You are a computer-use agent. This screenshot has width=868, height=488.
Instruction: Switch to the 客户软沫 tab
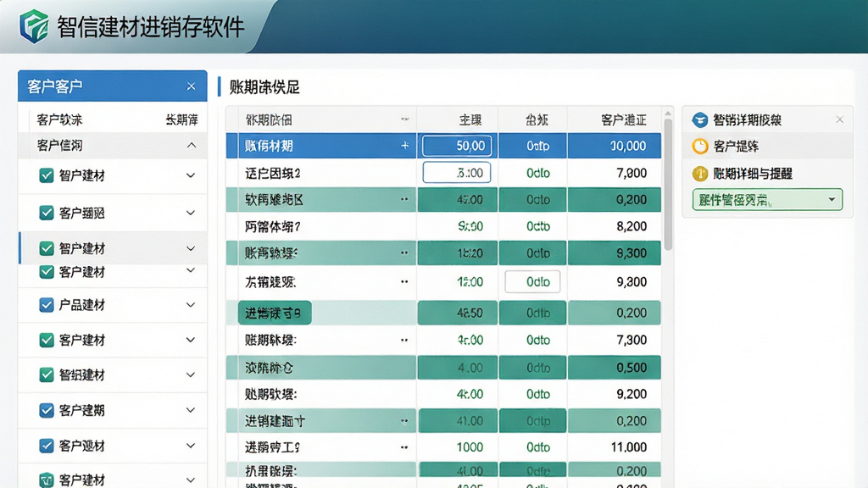pos(60,119)
